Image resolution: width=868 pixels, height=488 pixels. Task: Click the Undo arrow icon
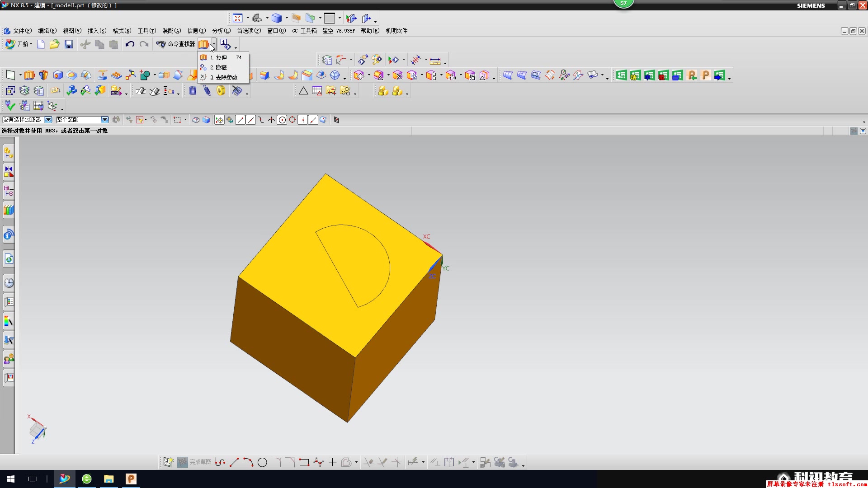[x=130, y=44]
